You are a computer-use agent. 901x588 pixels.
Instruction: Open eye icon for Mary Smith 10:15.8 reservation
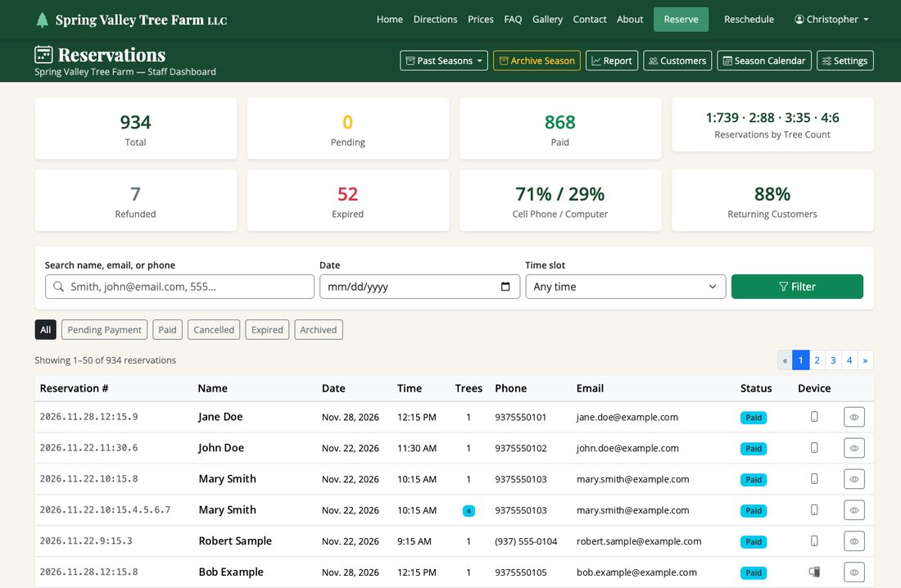(853, 479)
